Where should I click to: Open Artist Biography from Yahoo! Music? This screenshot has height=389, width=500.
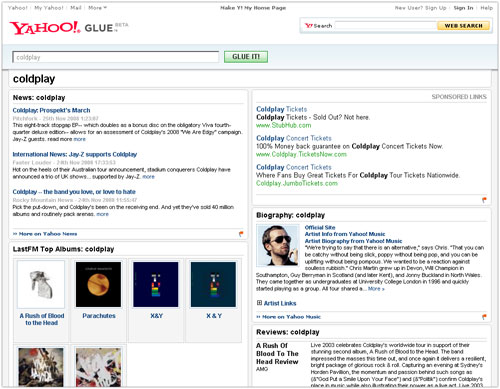tap(353, 241)
